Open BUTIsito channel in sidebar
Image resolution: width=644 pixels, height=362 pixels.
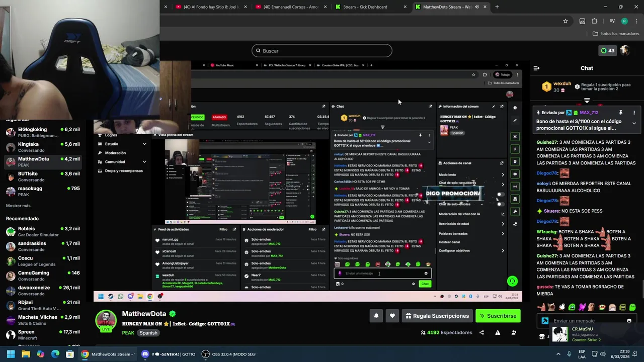43,176
